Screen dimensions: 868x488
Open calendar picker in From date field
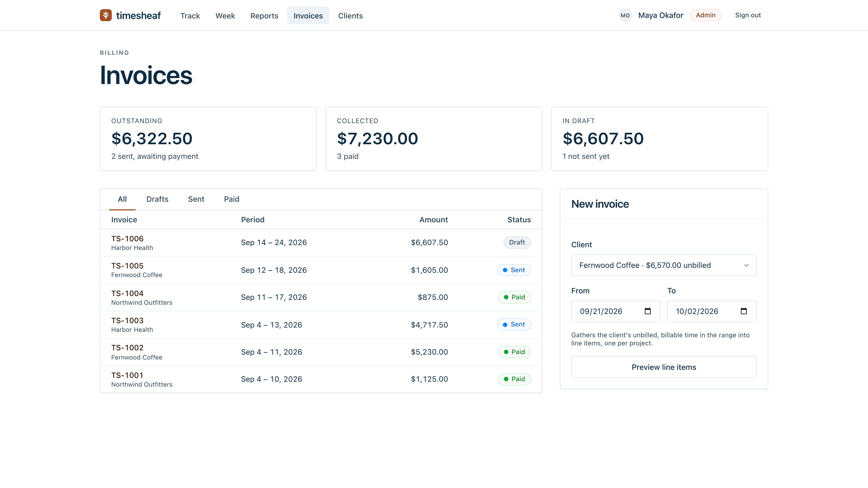tap(647, 311)
